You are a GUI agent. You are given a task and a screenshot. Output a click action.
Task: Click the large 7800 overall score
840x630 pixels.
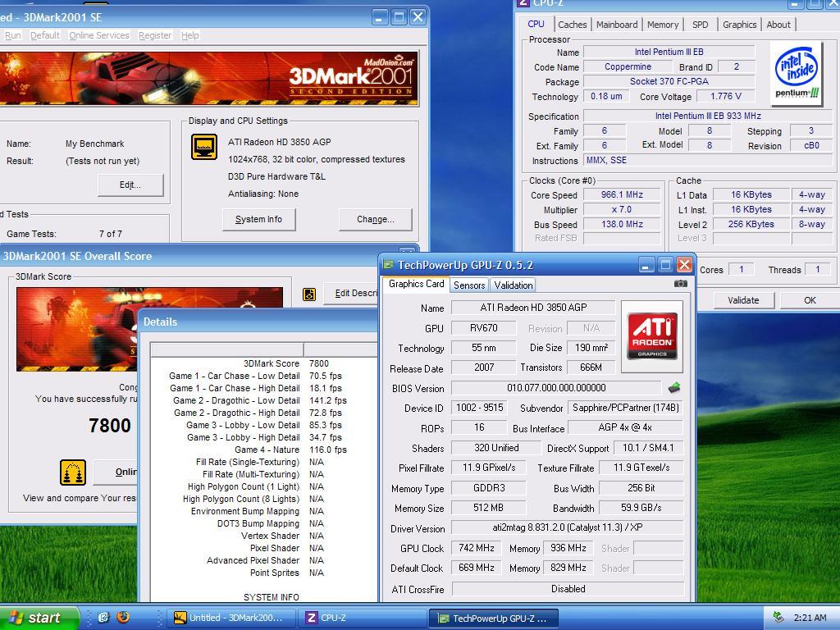tap(110, 426)
